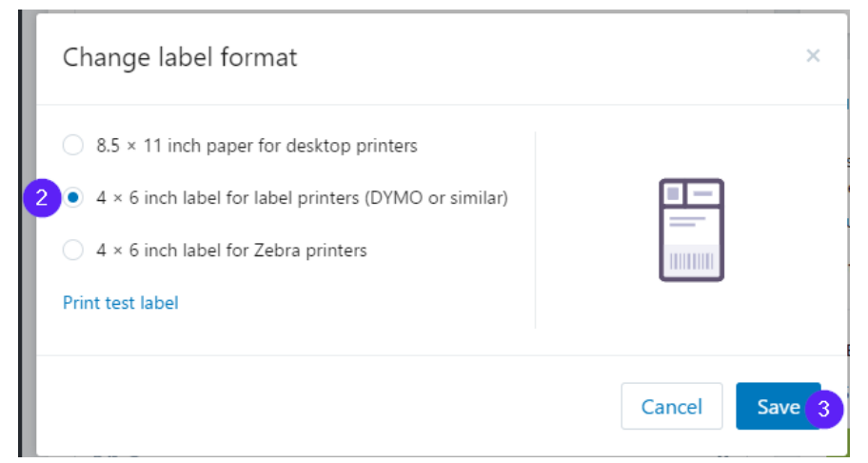Close the Change label format dialog
Image resolution: width=868 pixels, height=463 pixels.
pyautogui.click(x=813, y=55)
